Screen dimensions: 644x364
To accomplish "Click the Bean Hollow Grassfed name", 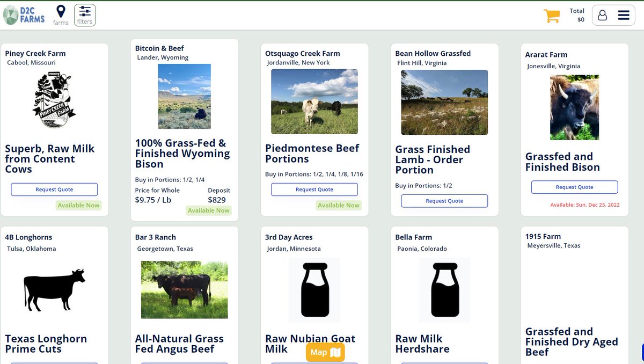I will [x=433, y=53].
